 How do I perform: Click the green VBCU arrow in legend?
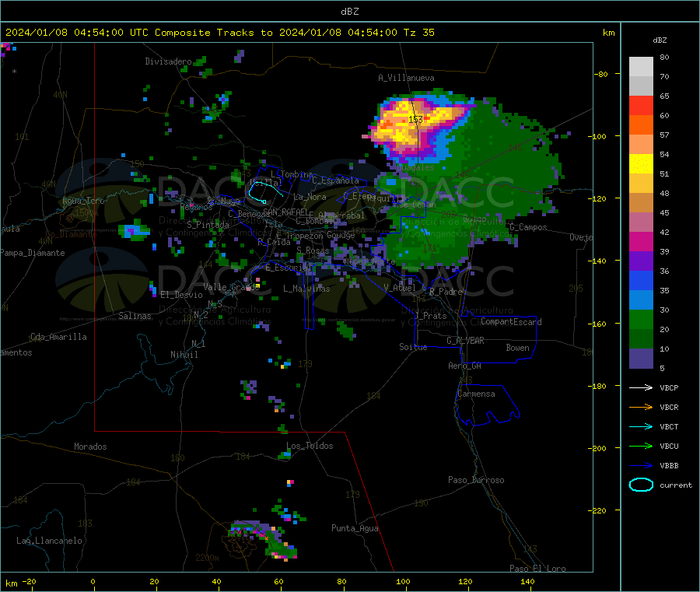click(641, 446)
